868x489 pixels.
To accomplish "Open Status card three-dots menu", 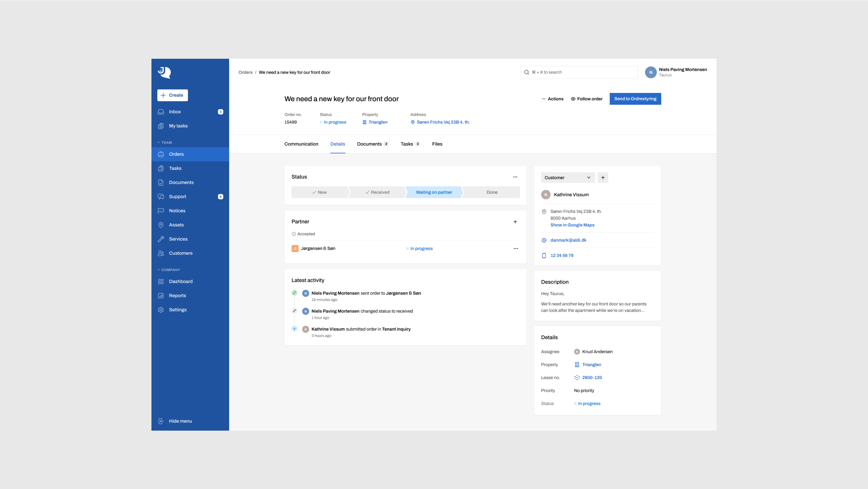I will (515, 177).
